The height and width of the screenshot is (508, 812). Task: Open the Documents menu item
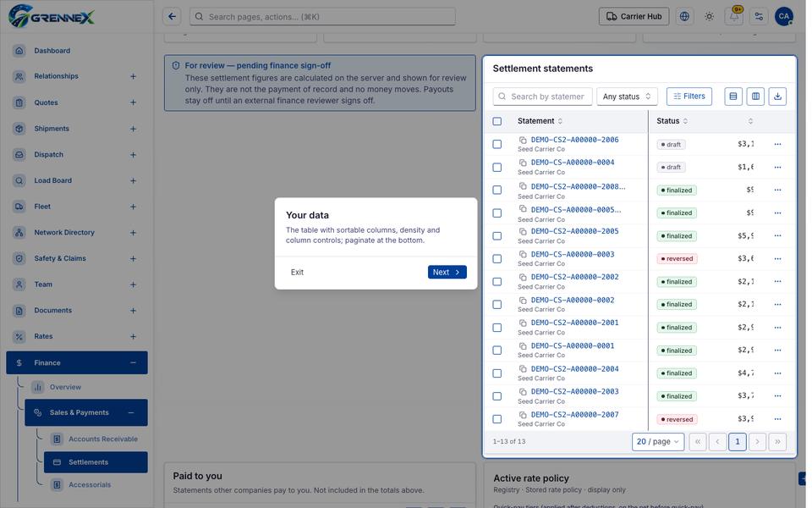coord(77,310)
